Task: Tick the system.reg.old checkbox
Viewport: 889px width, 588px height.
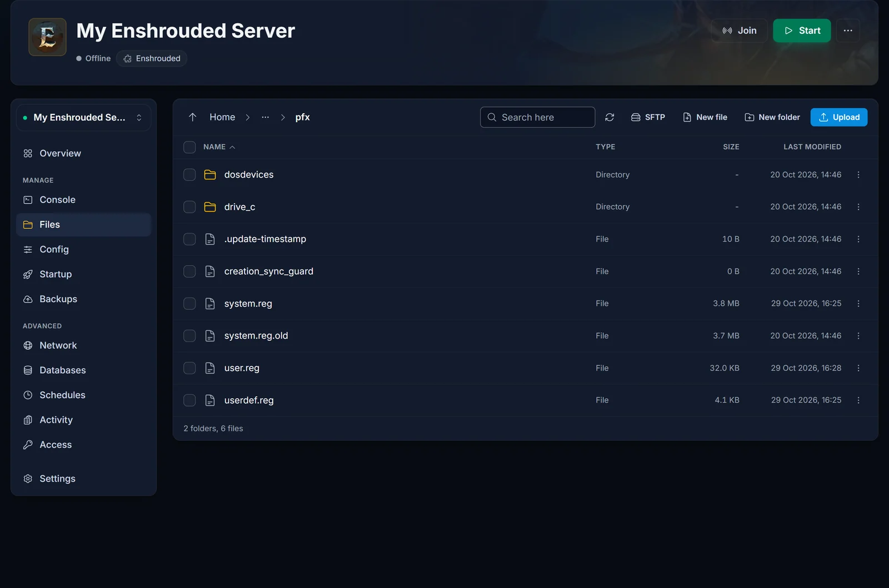Action: (x=189, y=336)
